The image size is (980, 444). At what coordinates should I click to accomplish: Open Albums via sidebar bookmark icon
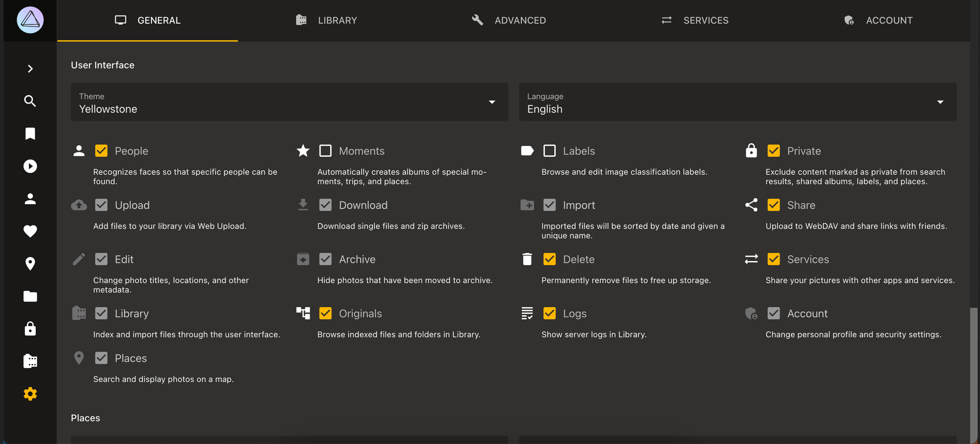tap(30, 134)
